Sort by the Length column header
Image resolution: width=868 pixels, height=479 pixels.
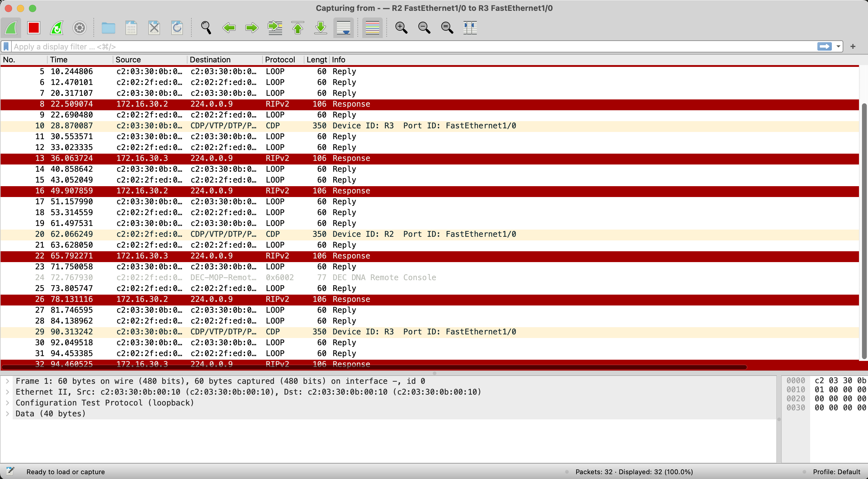[x=317, y=60]
